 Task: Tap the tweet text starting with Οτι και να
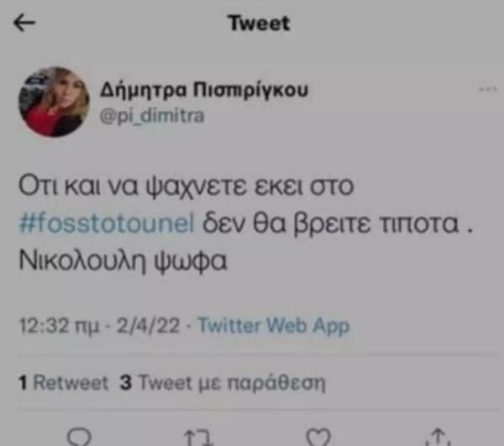pos(246,223)
